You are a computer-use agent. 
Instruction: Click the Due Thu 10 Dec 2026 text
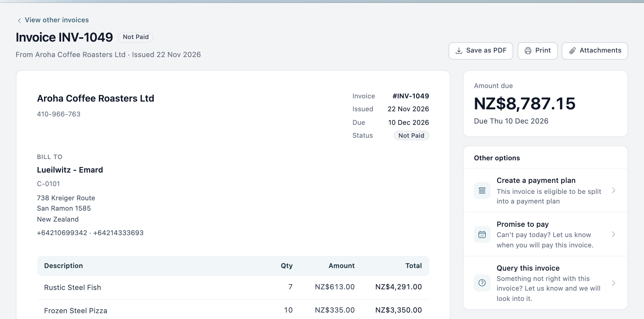pyautogui.click(x=511, y=121)
